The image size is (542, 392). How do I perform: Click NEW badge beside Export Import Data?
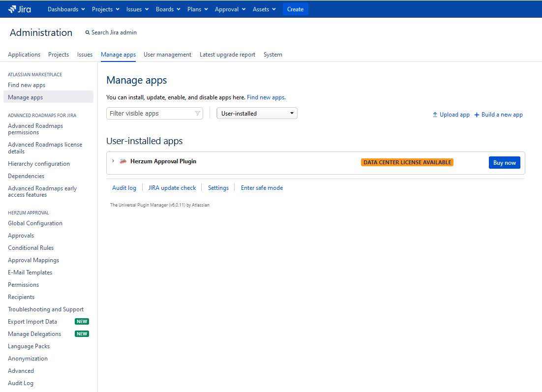pos(82,322)
